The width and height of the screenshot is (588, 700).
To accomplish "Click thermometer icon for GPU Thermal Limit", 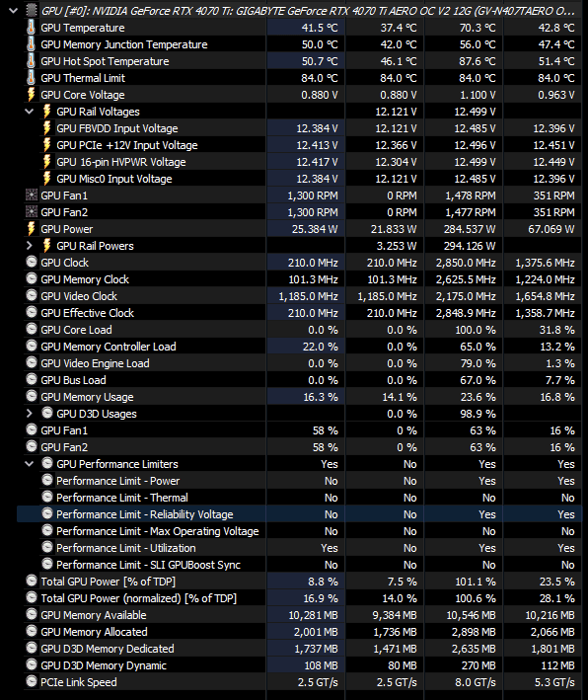I will (31, 78).
